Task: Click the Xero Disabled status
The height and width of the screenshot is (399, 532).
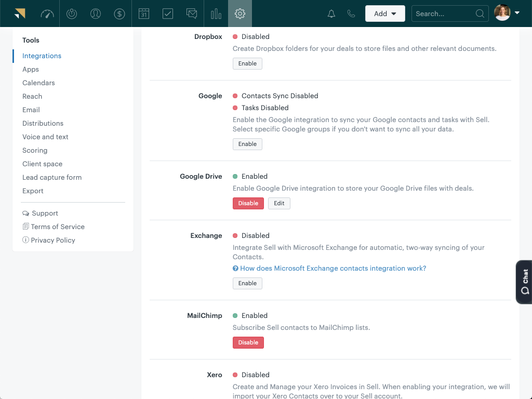Action: pos(256,375)
